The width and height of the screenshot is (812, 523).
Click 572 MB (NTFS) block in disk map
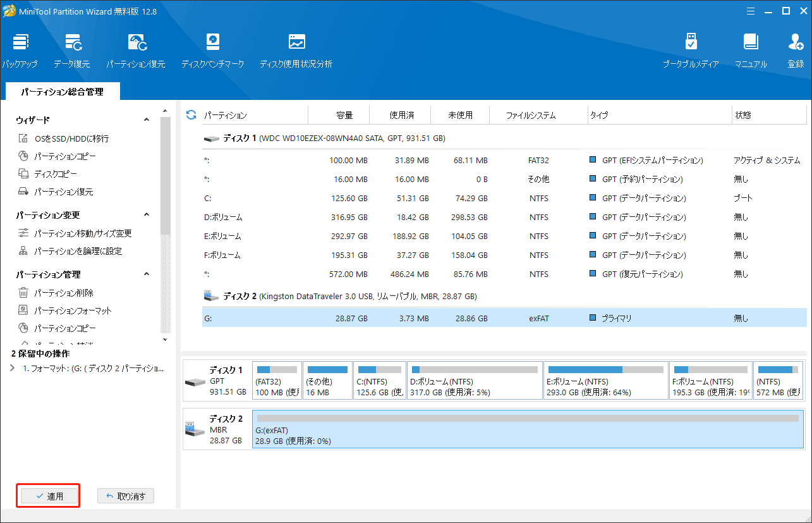point(778,381)
